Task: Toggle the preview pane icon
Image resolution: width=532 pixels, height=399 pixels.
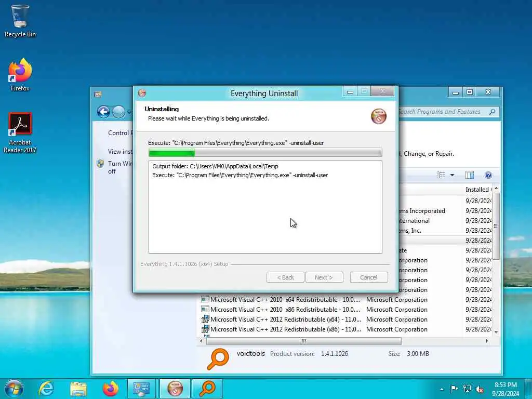Action: tap(470, 175)
